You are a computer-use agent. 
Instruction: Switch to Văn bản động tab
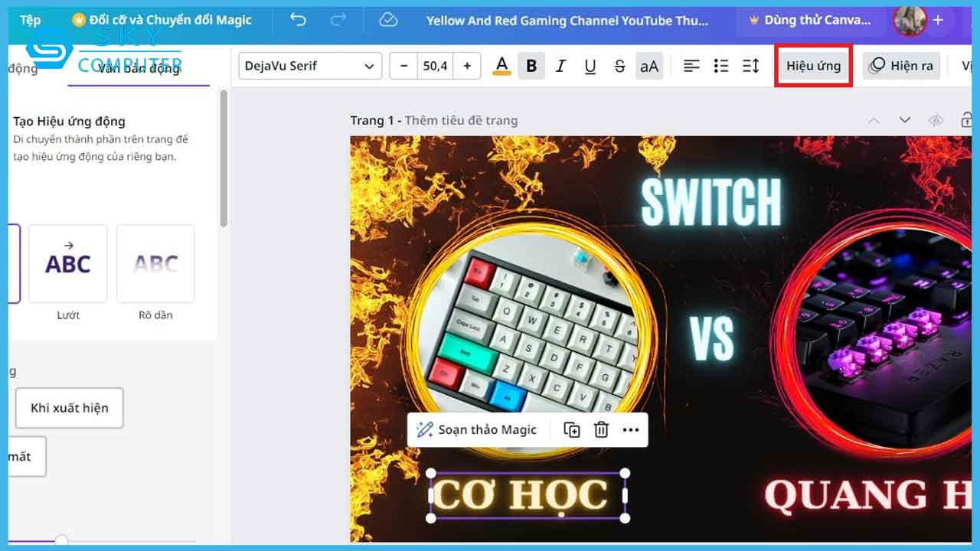[x=139, y=68]
